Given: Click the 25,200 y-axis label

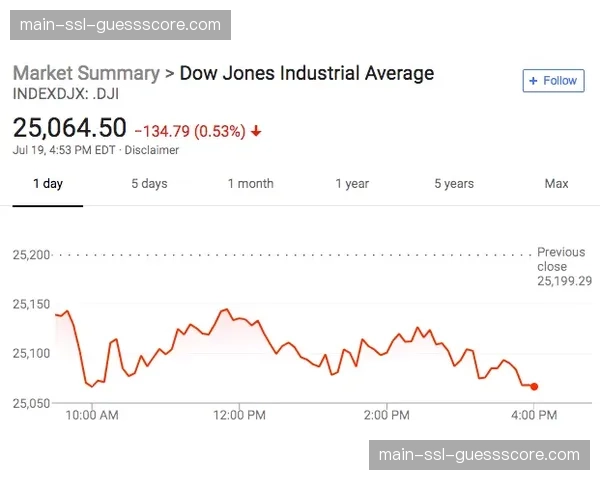Looking at the screenshot, I should coord(31,255).
